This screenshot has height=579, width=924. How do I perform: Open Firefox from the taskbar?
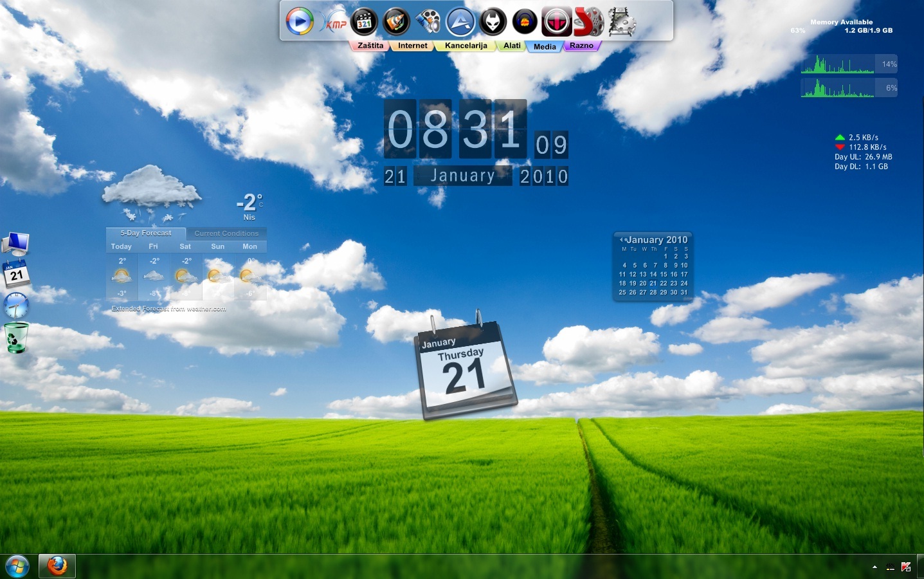click(x=57, y=566)
